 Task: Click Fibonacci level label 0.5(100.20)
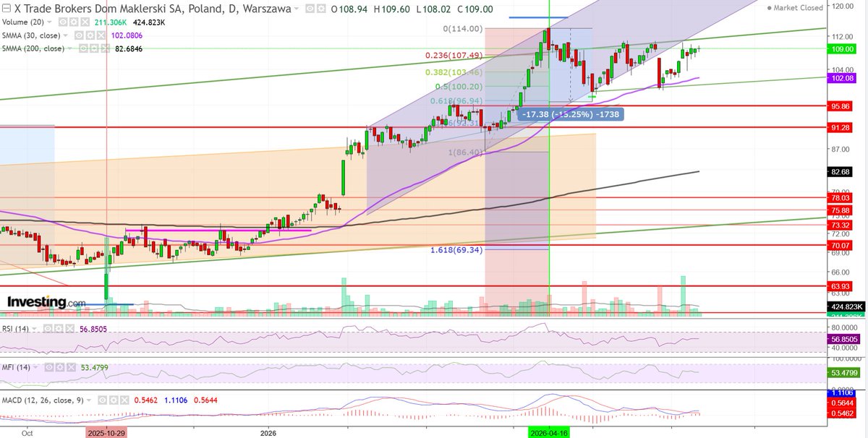460,87
